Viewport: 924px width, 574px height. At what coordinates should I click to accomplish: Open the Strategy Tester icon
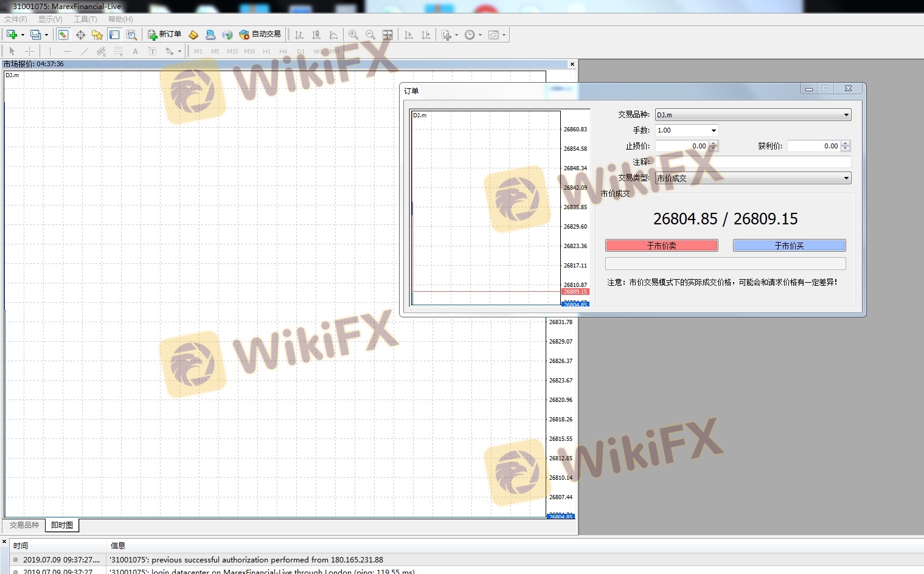(x=131, y=35)
